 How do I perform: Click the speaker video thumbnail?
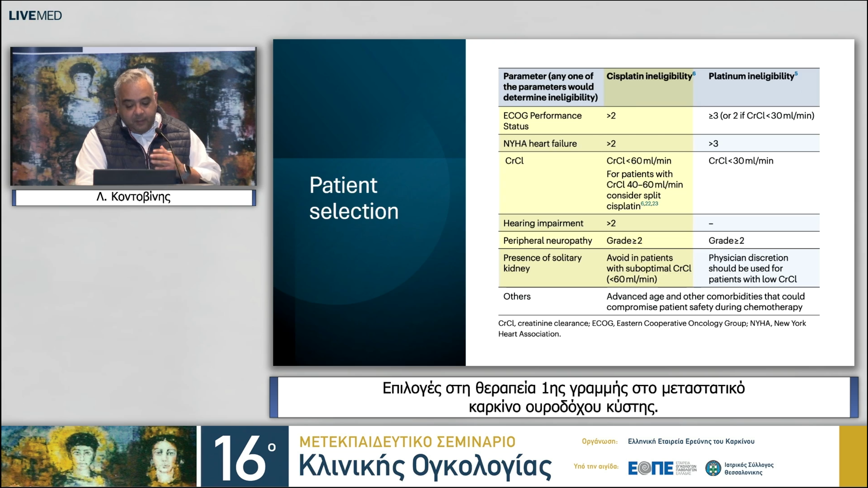coord(134,116)
